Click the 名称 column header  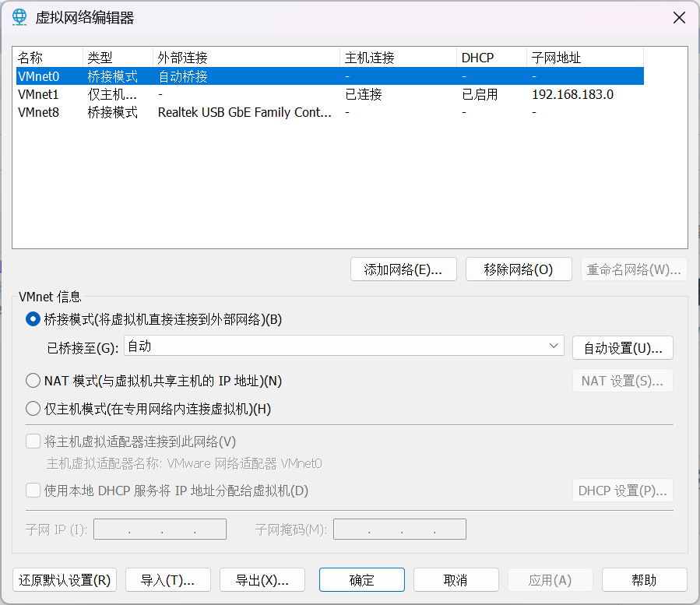[49, 58]
